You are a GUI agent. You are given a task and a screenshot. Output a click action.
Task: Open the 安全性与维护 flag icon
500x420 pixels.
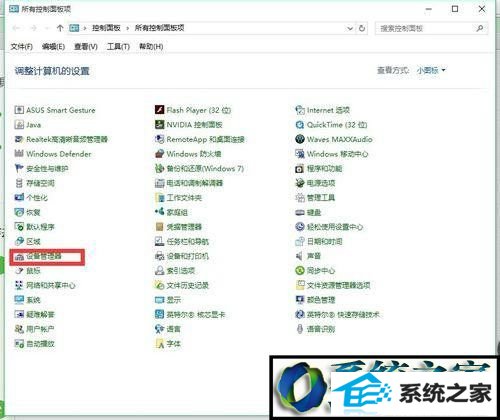coord(19,169)
